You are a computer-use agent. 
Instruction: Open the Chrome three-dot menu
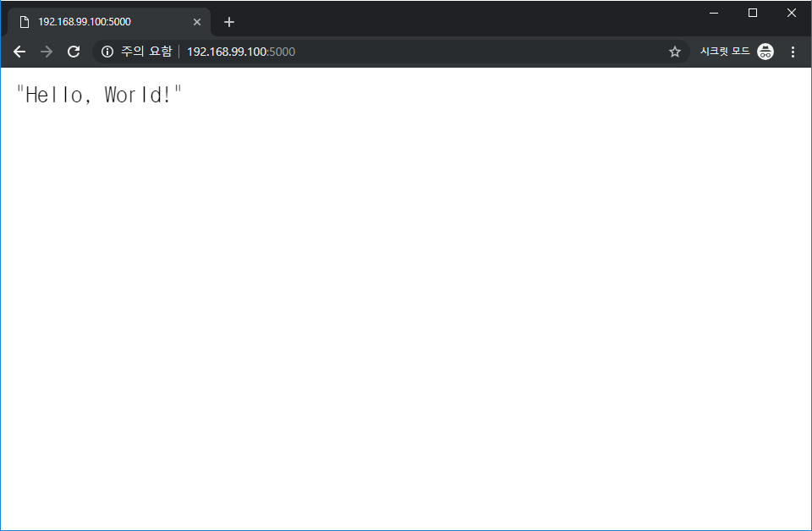coord(793,52)
